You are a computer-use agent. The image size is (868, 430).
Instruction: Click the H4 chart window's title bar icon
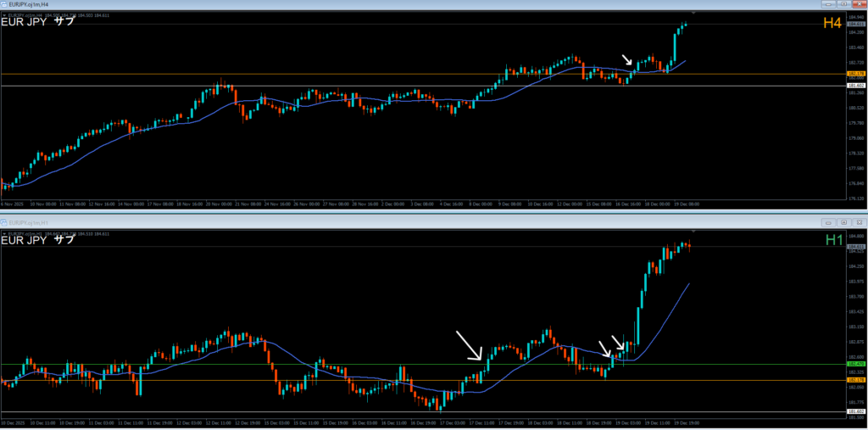point(4,4)
